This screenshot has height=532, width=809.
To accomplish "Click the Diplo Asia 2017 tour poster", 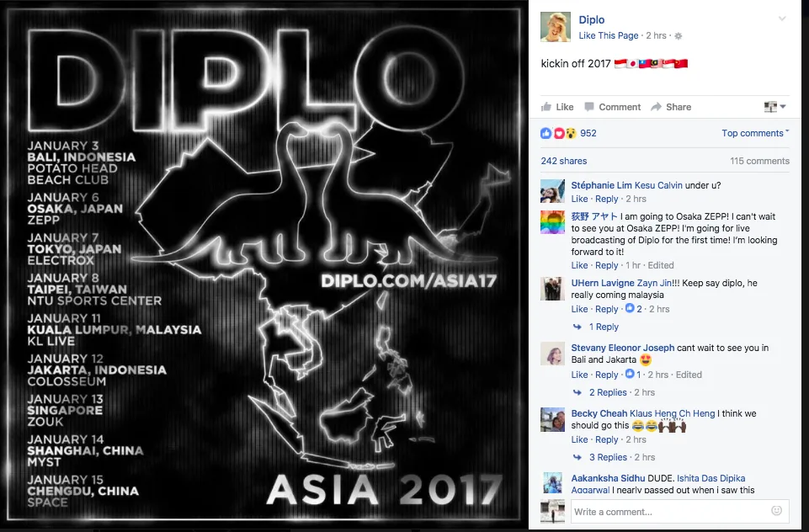I will pos(263,265).
